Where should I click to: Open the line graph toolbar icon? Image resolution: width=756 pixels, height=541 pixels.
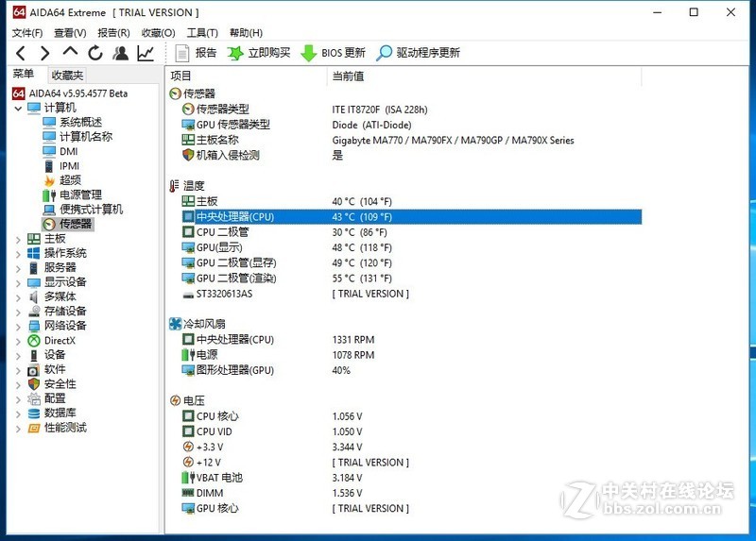pyautogui.click(x=146, y=53)
